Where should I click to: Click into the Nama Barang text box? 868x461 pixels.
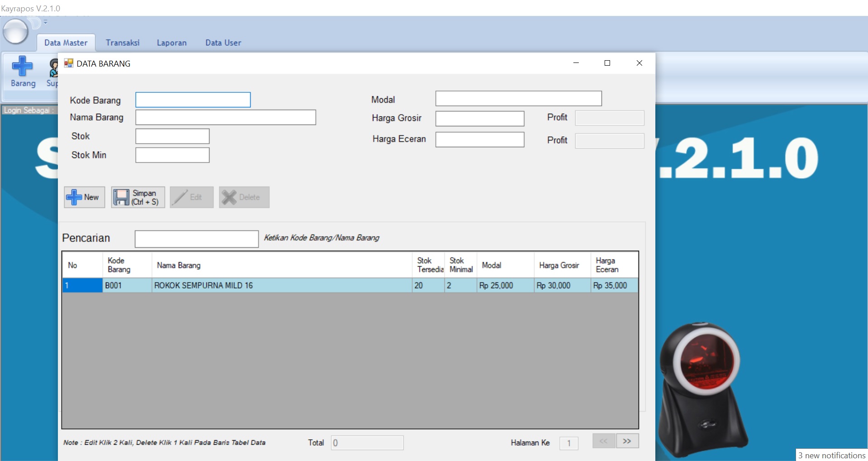[x=225, y=118]
